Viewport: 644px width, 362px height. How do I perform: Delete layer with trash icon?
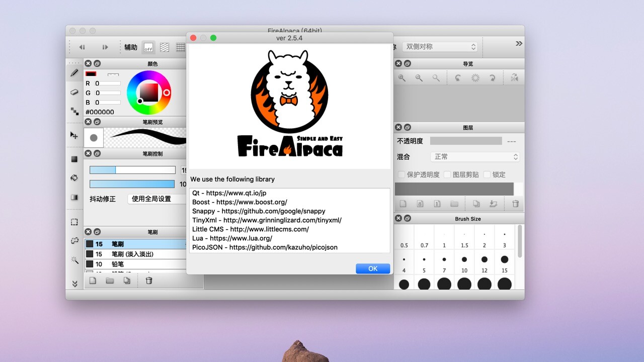[515, 204]
